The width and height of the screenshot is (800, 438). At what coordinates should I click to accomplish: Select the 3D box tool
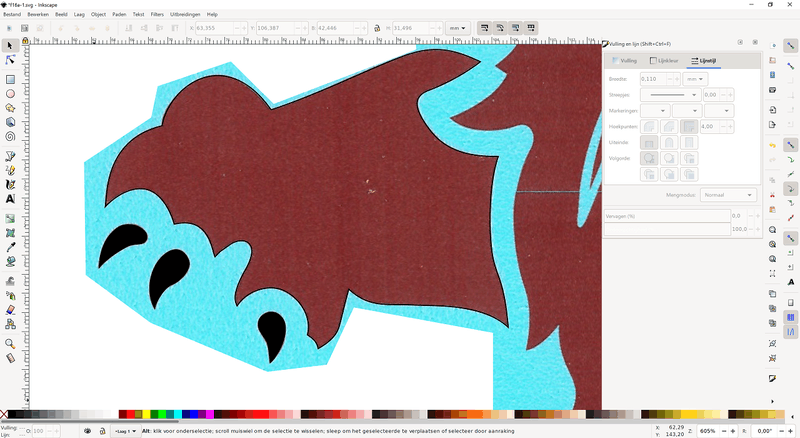pos(10,122)
